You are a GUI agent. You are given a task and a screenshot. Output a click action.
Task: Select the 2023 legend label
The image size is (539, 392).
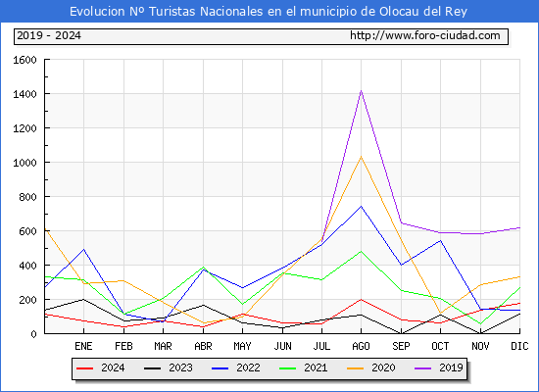[180, 367]
